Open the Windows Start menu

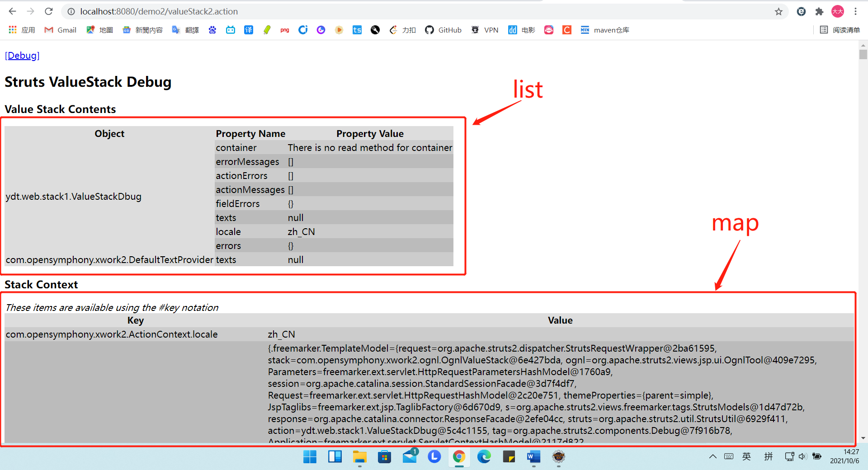click(310, 457)
